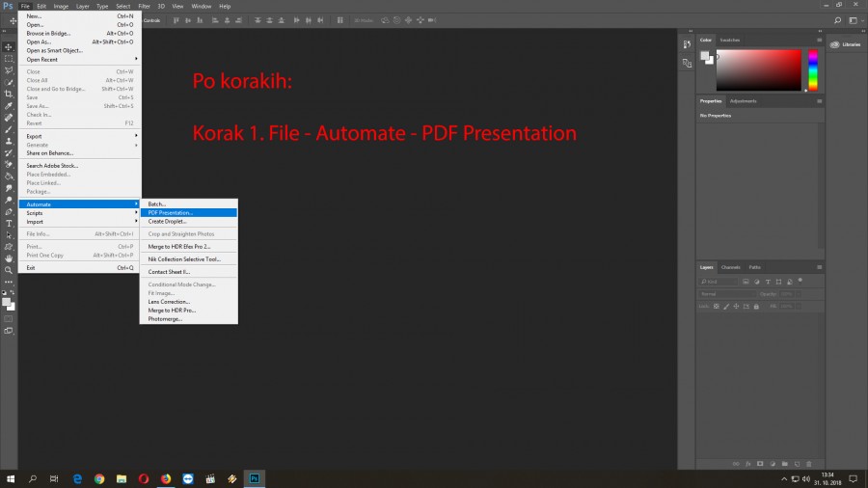Select the Crop tool
Viewport: 868px width, 488px height.
click(x=9, y=94)
